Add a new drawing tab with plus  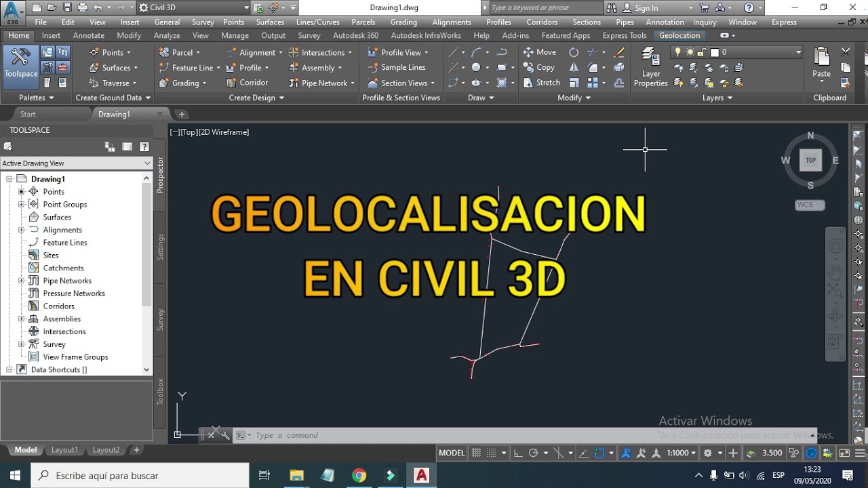(181, 114)
